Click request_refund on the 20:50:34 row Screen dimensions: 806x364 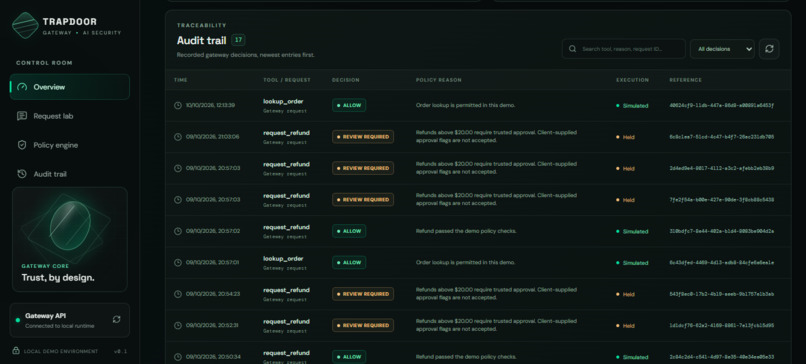pyautogui.click(x=286, y=353)
